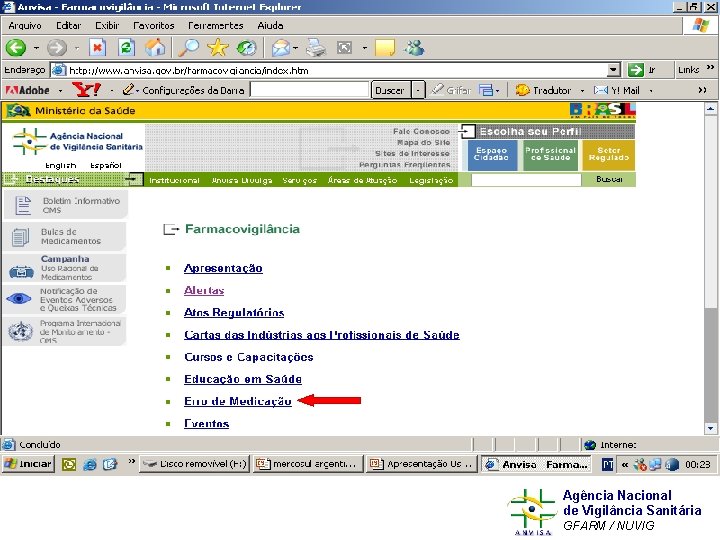Expand the Tradutor dropdown arrow
Viewport: 720px width, 540px height.
[582, 90]
